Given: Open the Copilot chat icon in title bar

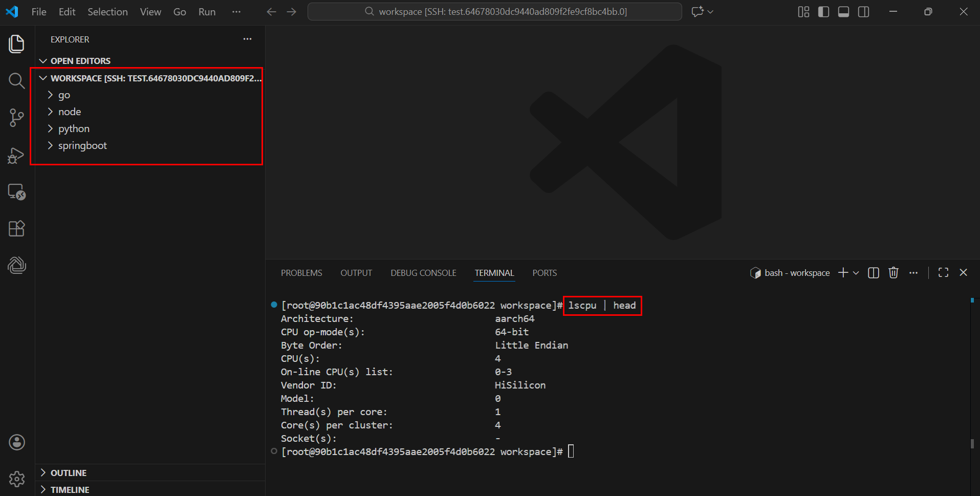Looking at the screenshot, I should point(698,12).
